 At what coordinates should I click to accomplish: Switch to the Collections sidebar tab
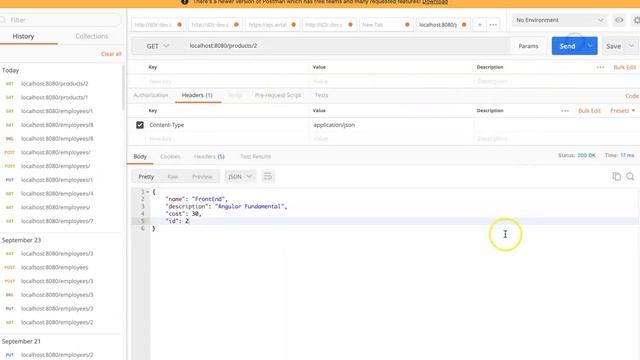click(x=92, y=36)
